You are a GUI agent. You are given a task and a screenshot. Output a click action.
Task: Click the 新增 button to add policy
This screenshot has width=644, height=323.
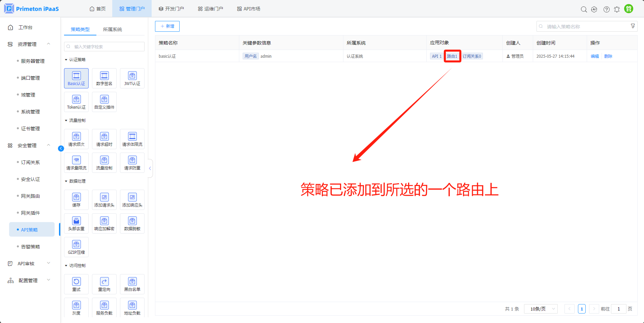pos(167,26)
